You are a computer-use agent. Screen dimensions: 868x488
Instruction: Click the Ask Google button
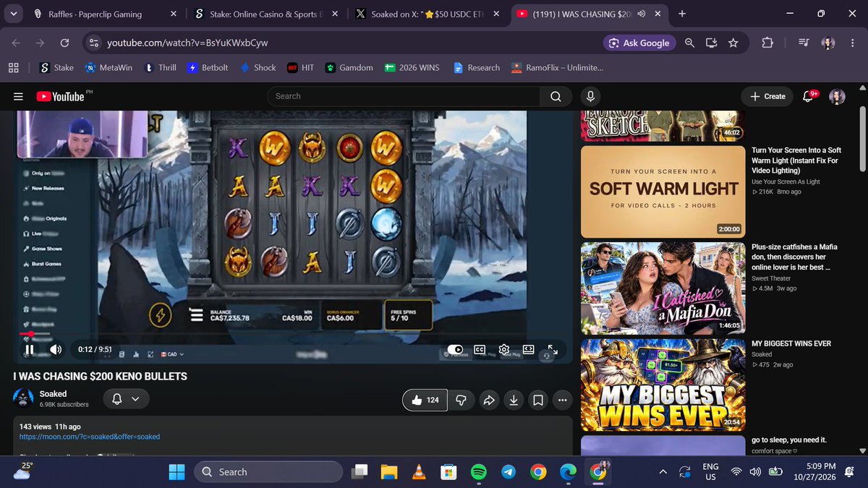coord(639,43)
